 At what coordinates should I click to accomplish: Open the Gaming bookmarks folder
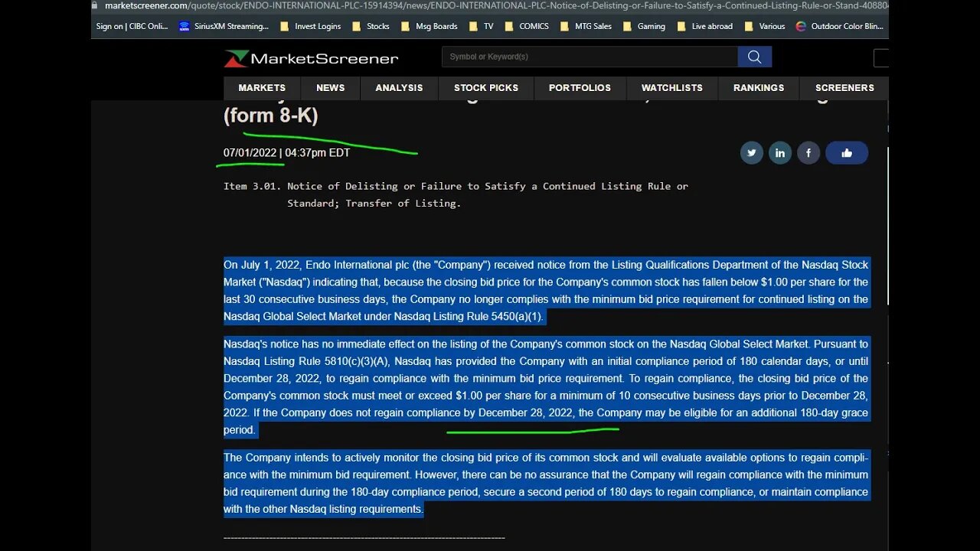pos(644,26)
